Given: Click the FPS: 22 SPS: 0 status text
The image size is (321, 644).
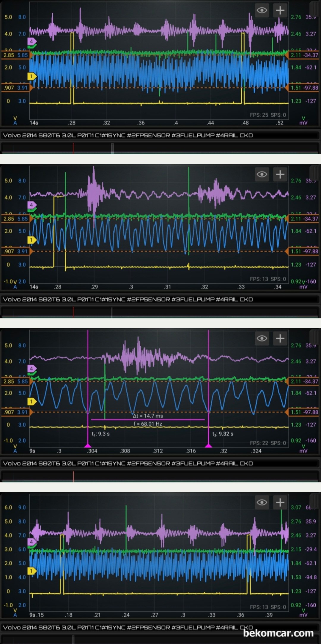Looking at the screenshot, I should click(268, 443).
